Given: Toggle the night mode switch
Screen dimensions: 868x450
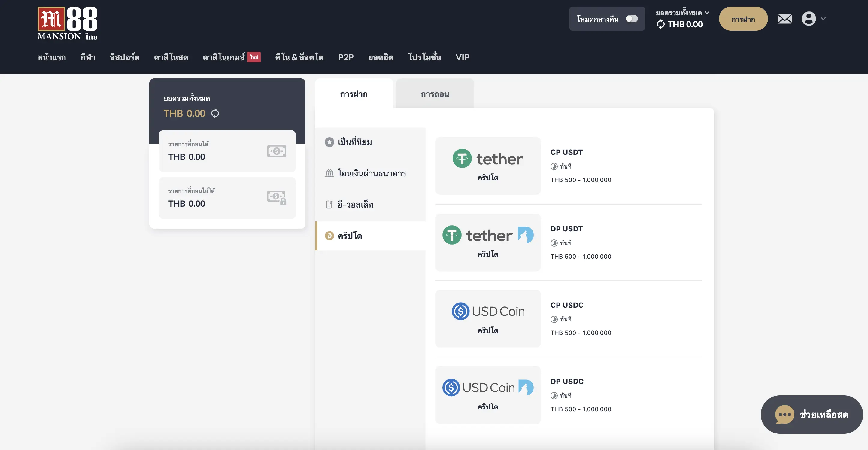Looking at the screenshot, I should tap(631, 19).
